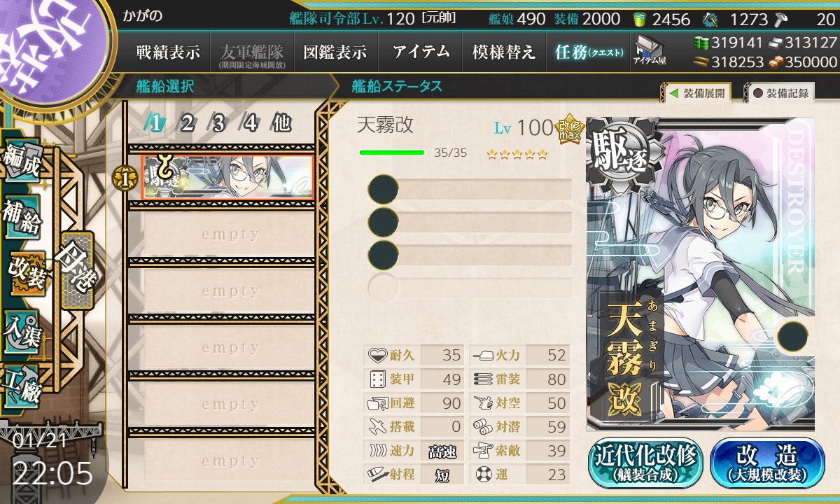This screenshot has width=840, height=504.
Task: Click the reinforcement expansion slot circle on ship card
Action: [x=792, y=337]
